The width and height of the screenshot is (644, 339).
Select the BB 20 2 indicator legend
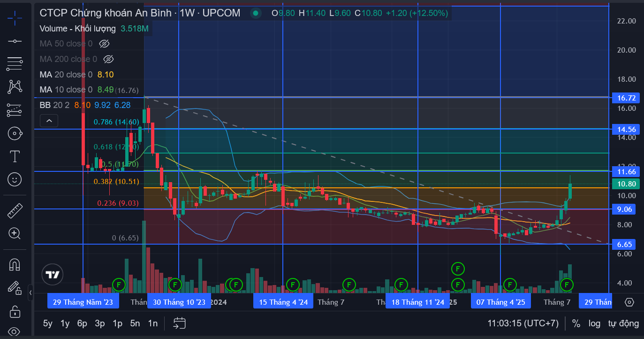pyautogui.click(x=54, y=105)
